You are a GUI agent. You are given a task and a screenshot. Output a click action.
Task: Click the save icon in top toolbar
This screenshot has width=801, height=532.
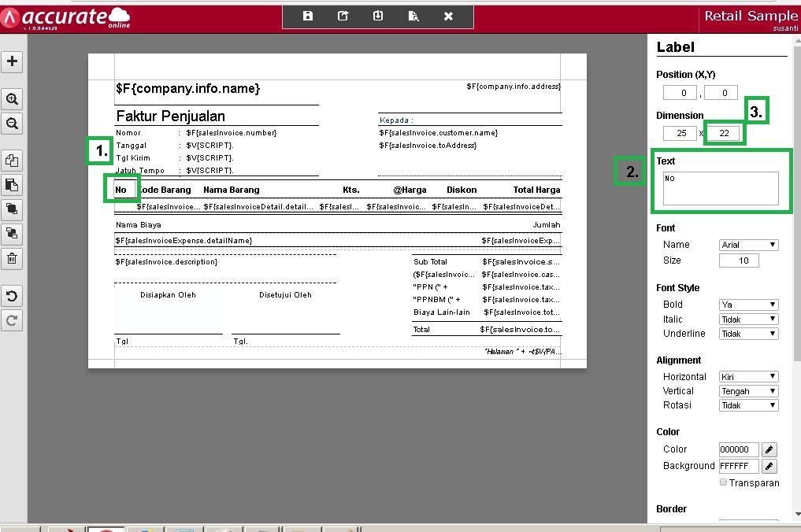click(x=308, y=17)
